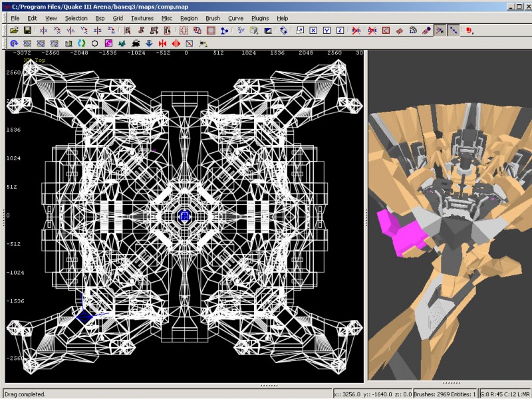Image resolution: width=532 pixels, height=399 pixels.
Task: Rotate selection around the Y axis
Action: (84, 31)
